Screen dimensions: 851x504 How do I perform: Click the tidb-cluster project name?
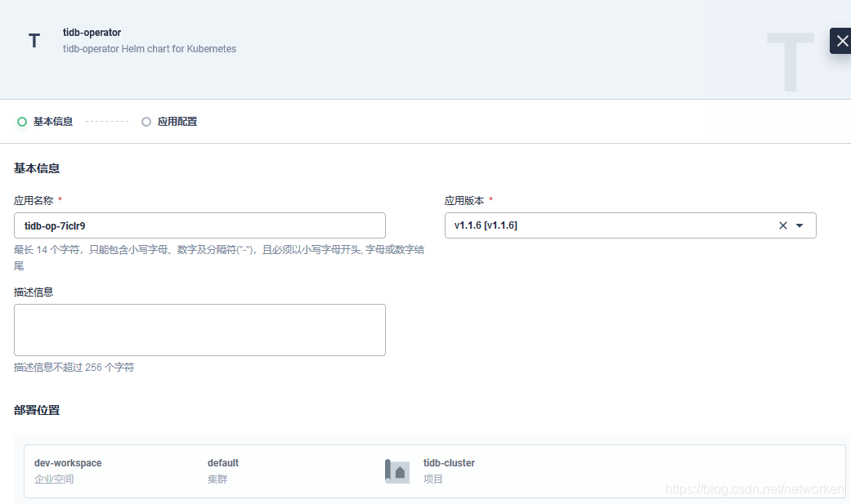[449, 463]
